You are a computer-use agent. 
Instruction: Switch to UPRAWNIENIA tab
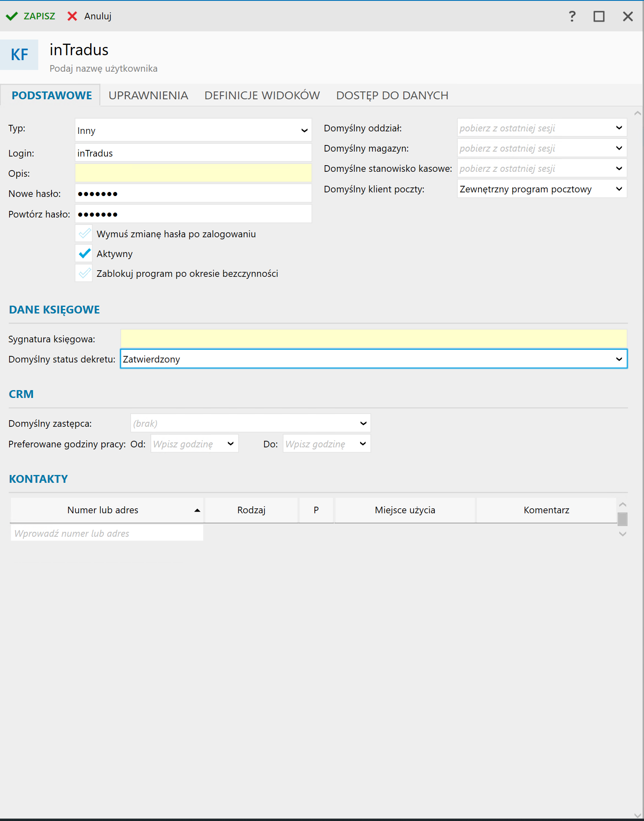tap(148, 96)
